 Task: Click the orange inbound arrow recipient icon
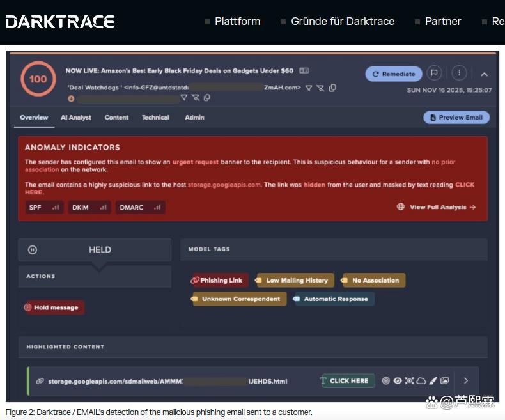[71, 98]
